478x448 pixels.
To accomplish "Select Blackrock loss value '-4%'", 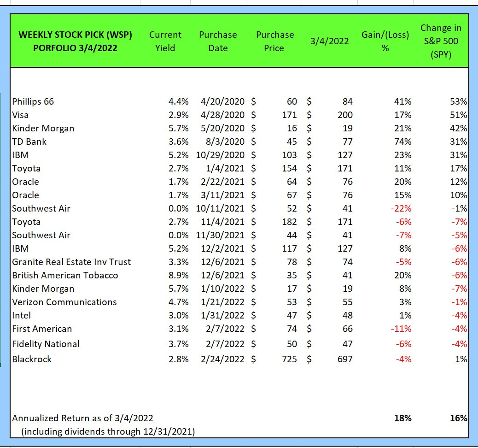I will click(x=403, y=359).
